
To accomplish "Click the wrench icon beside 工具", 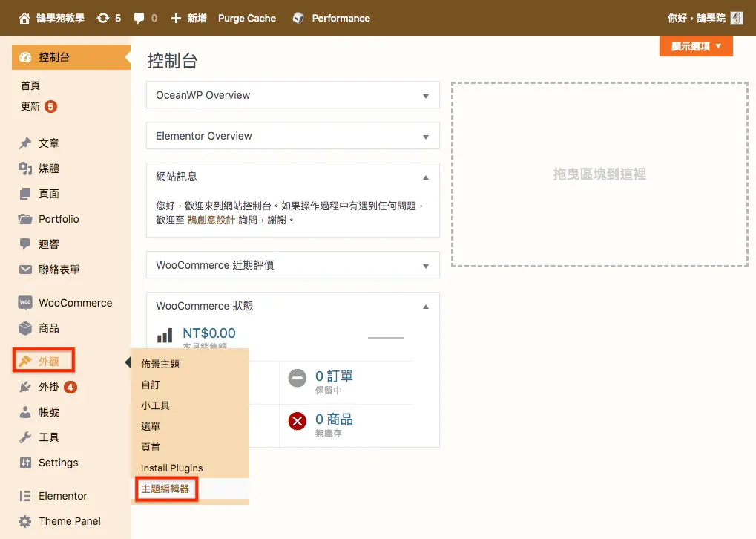I will [25, 437].
